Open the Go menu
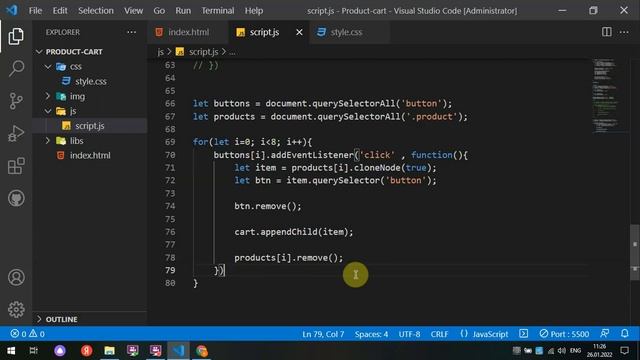This screenshot has height=360, width=640. pos(159,11)
